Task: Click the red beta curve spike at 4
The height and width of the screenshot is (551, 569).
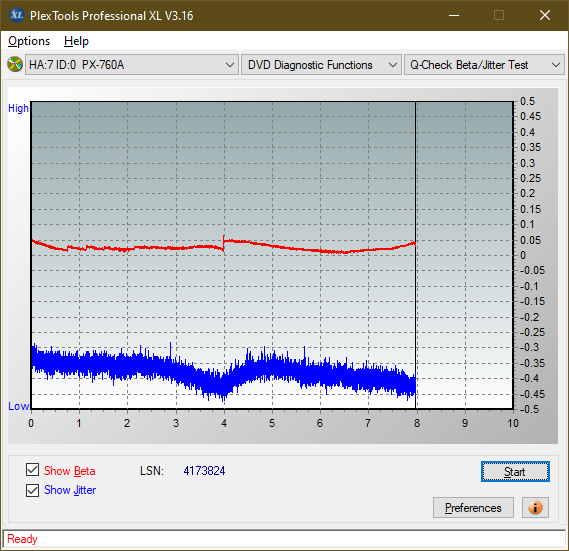Action: 224,242
